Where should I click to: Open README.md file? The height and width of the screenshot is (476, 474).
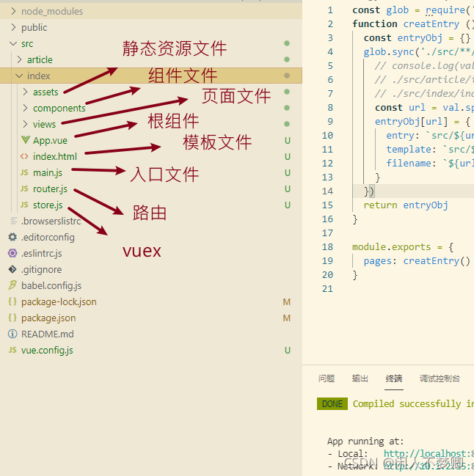pos(48,334)
